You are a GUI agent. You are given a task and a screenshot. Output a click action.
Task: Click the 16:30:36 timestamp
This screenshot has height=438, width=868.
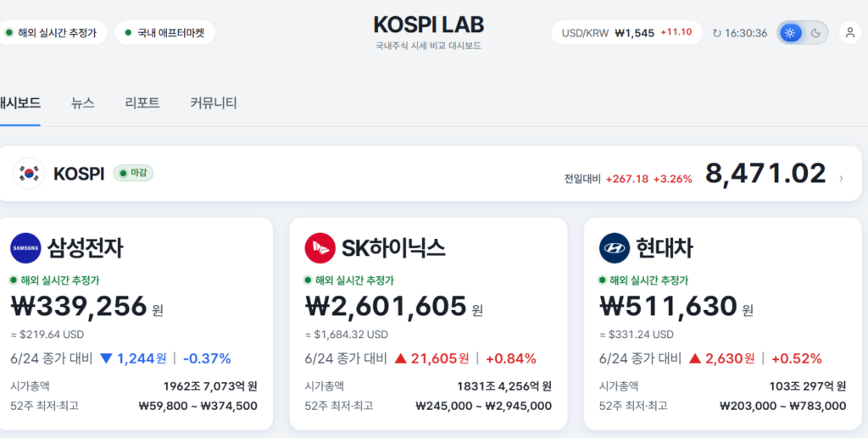pos(746,33)
